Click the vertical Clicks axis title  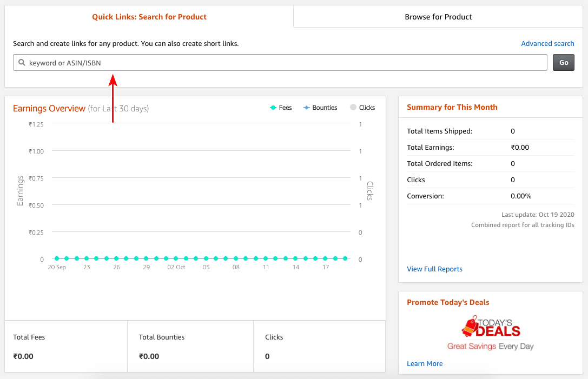coord(369,191)
